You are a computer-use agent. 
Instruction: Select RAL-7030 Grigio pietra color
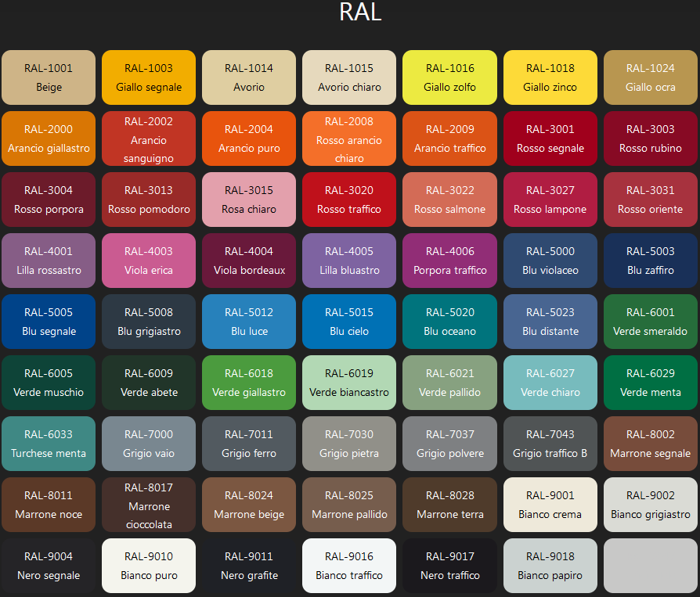click(x=349, y=444)
